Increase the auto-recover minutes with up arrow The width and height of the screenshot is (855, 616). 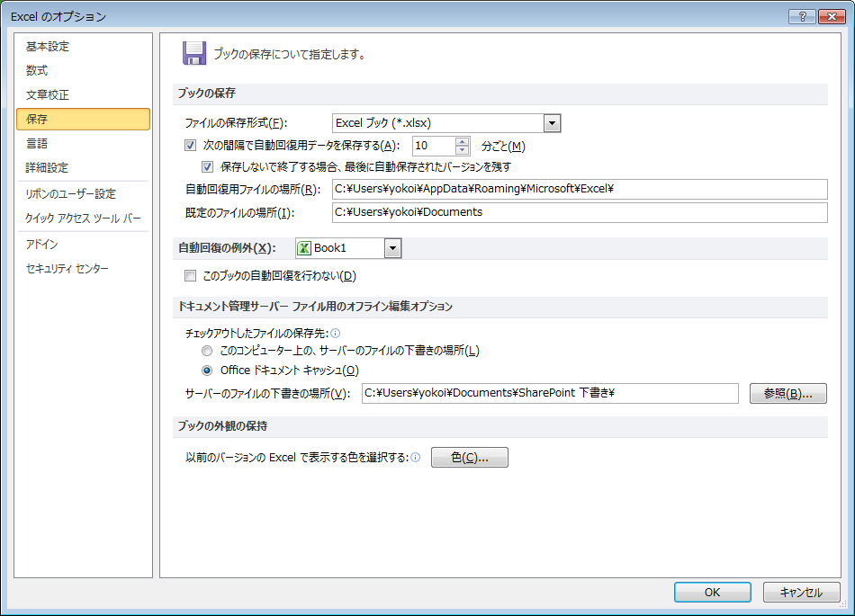point(463,141)
